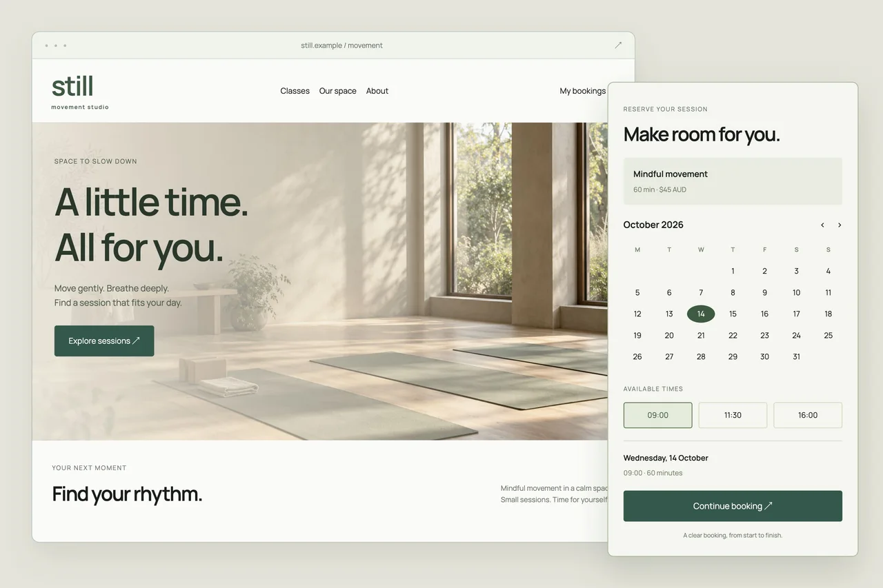Image resolution: width=883 pixels, height=588 pixels.
Task: Pick October 28 in calendar
Action: [701, 357]
